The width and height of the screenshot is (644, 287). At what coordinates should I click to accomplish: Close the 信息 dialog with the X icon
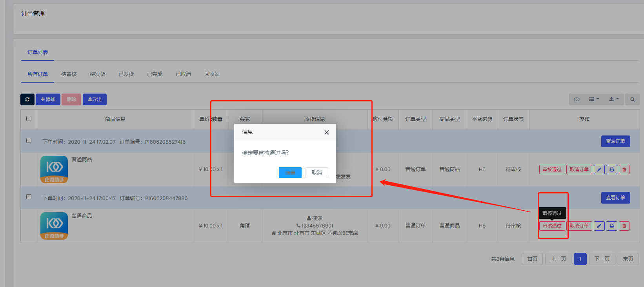(326, 132)
